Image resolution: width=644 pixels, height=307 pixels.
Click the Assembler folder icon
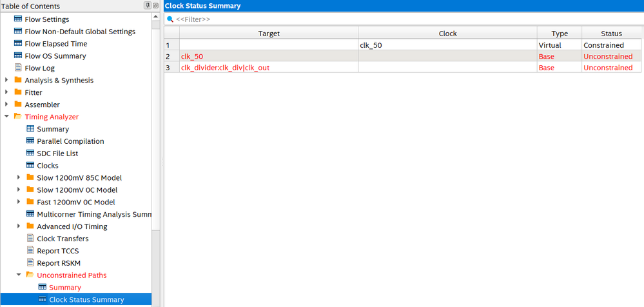pos(18,104)
